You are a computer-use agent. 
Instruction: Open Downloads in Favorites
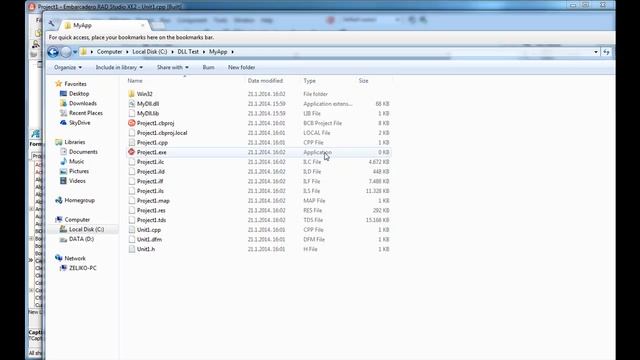(x=83, y=103)
